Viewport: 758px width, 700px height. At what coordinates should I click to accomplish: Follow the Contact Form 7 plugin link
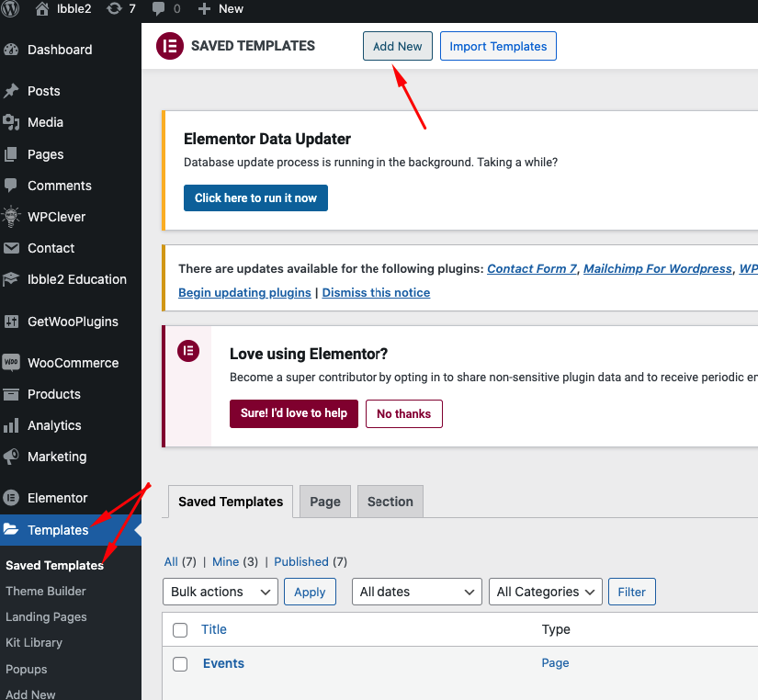coord(532,268)
